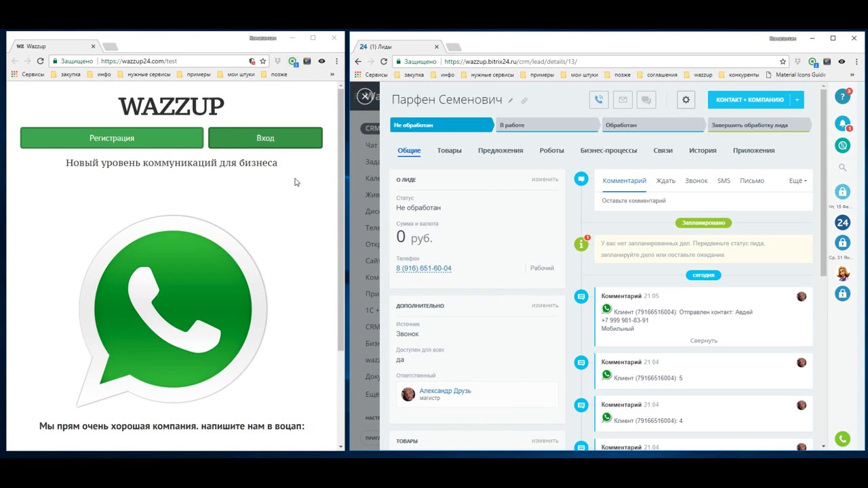Click Вход button on Wazzup page

click(265, 138)
